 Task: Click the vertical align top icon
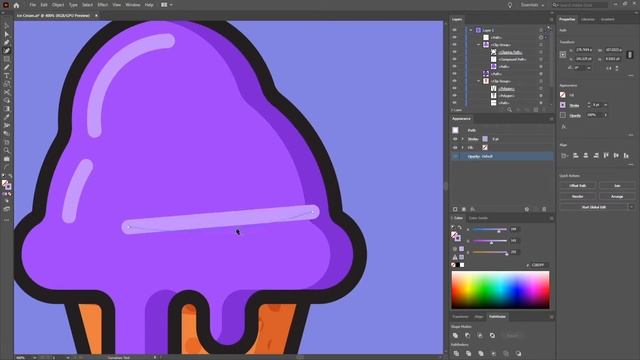[606, 156]
